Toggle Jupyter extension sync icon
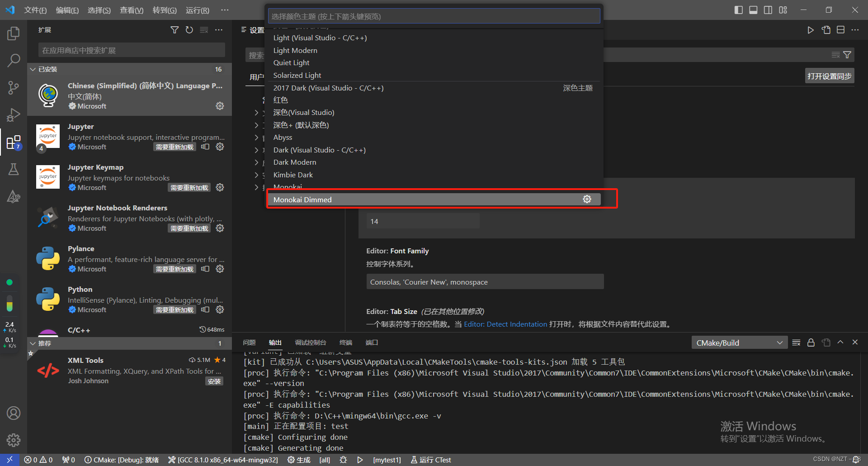This screenshot has height=466, width=868. pyautogui.click(x=205, y=147)
